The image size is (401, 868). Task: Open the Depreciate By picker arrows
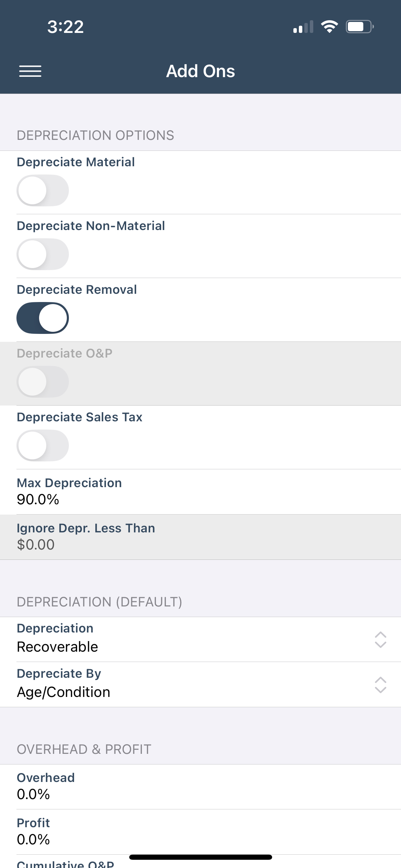click(380, 685)
